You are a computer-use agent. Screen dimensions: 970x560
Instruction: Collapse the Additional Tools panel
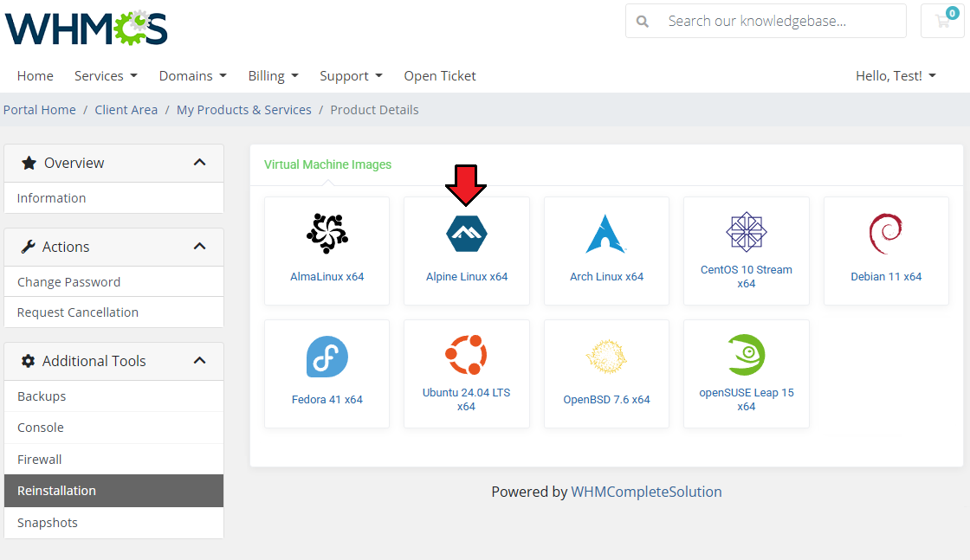(199, 361)
